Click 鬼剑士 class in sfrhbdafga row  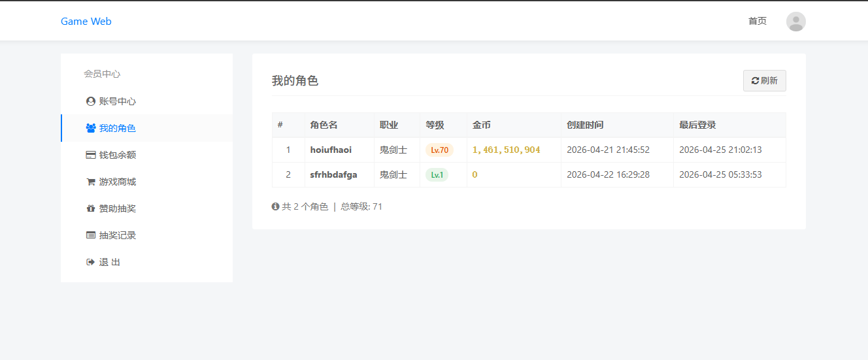pyautogui.click(x=393, y=174)
